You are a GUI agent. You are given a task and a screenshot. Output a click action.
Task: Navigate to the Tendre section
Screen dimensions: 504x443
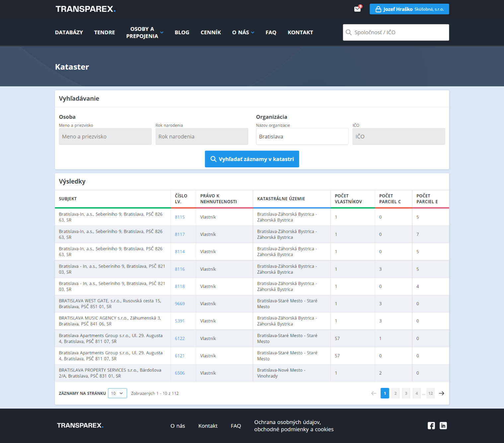pos(105,33)
